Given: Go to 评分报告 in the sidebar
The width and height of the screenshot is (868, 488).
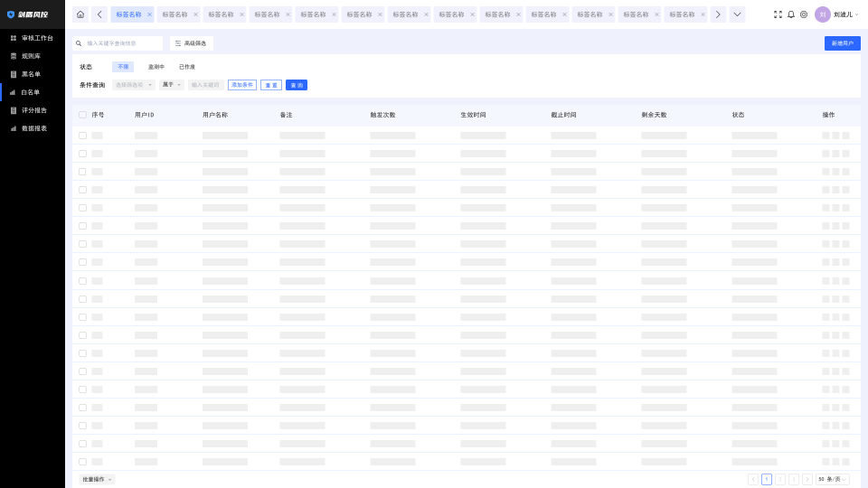Looking at the screenshot, I should tap(33, 110).
